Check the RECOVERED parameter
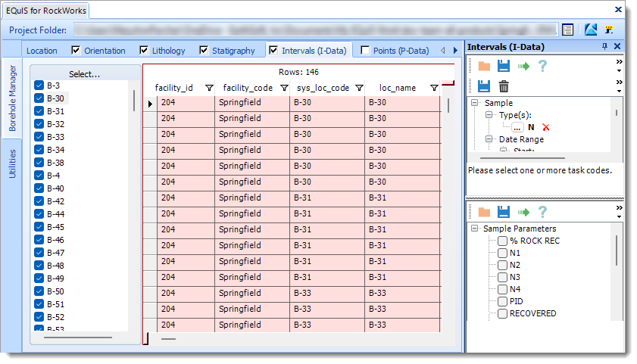 pyautogui.click(x=502, y=313)
